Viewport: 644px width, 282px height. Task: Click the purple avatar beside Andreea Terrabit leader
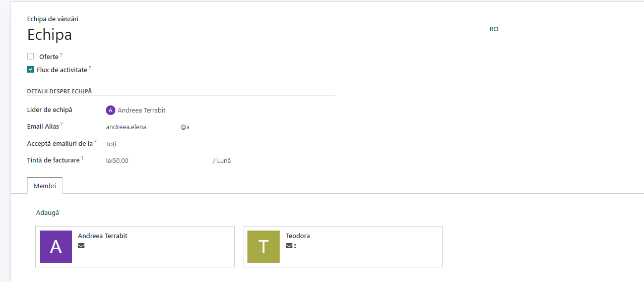tap(110, 110)
